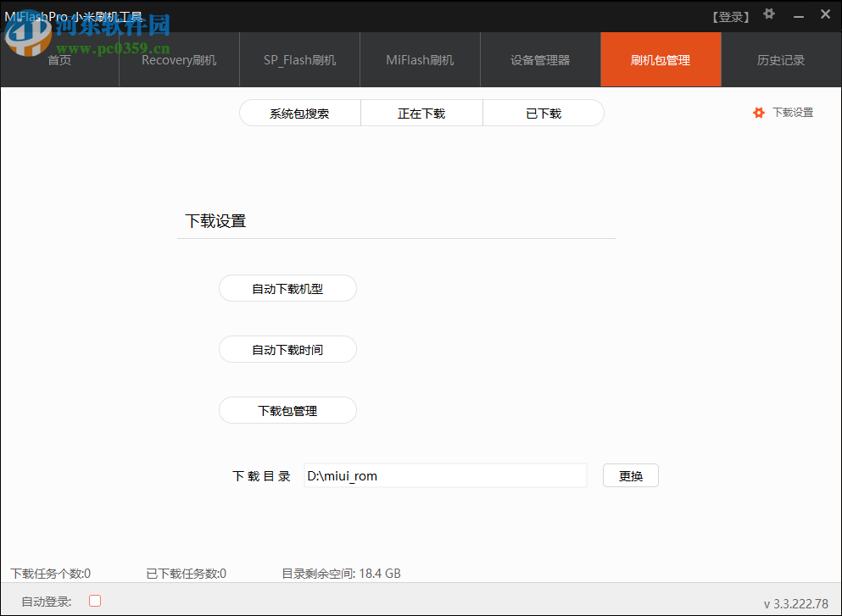842x616 pixels.
Task: Open the 正在下载 downloads view
Action: [421, 112]
